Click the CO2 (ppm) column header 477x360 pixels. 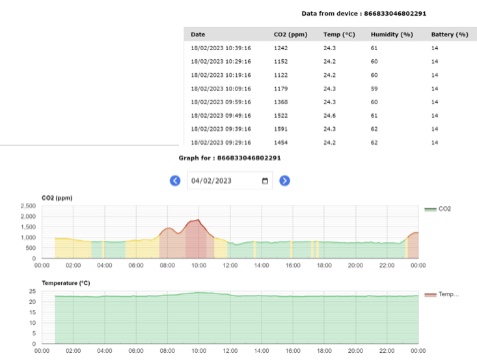tap(291, 34)
